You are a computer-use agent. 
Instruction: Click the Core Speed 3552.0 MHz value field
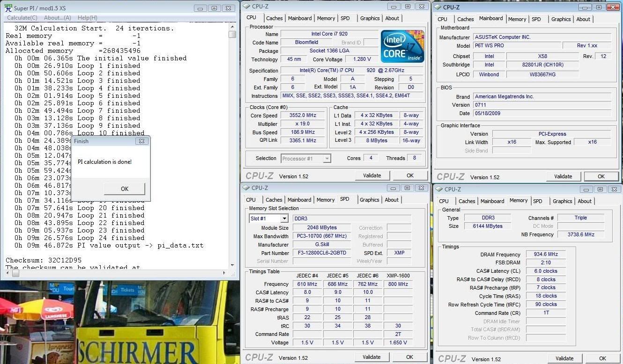pos(303,116)
